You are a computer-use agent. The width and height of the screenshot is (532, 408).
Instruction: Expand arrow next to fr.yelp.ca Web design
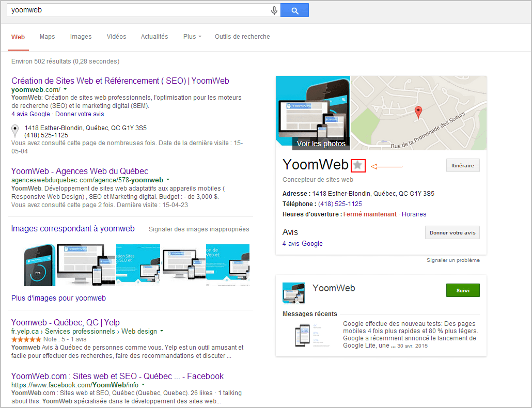click(x=162, y=331)
